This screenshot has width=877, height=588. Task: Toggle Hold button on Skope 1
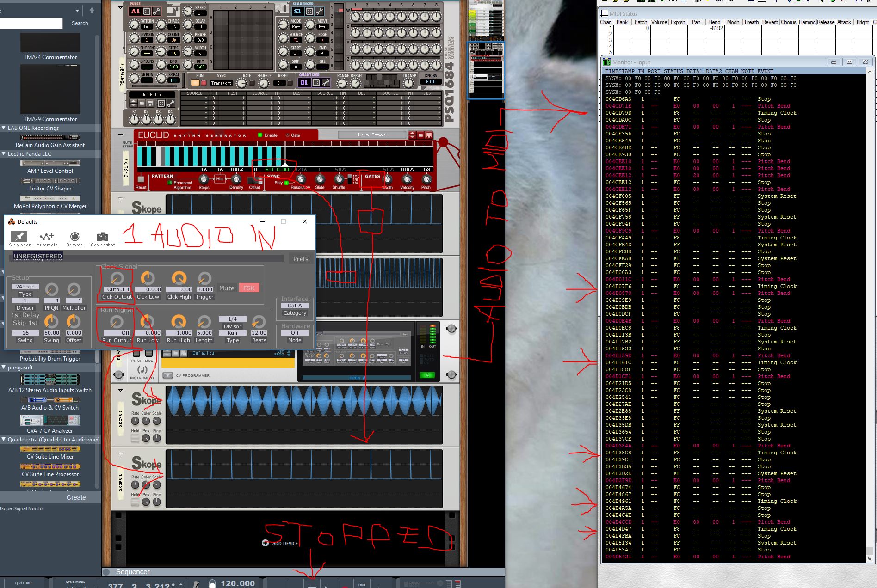(135, 438)
